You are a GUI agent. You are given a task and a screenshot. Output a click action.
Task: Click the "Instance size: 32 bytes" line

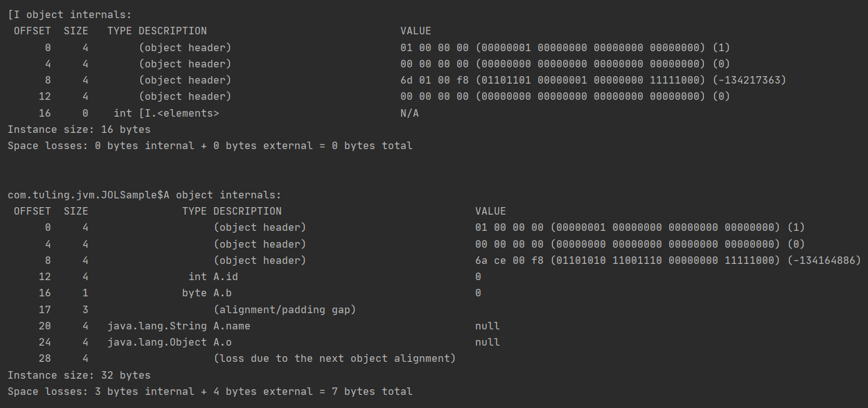(79, 375)
